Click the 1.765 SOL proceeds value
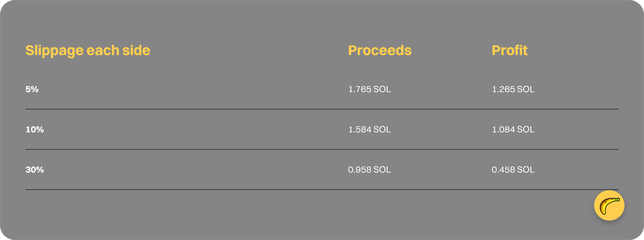Screen dimensions: 644x240 point(369,89)
